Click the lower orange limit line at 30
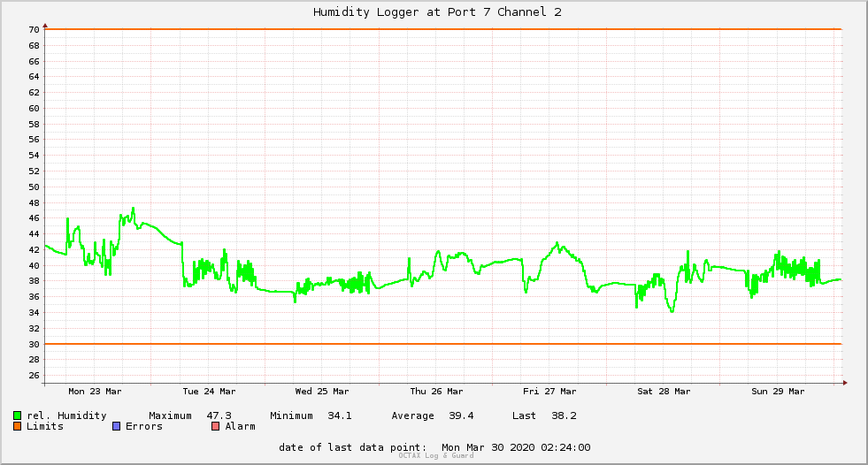The image size is (868, 465). tap(443, 344)
